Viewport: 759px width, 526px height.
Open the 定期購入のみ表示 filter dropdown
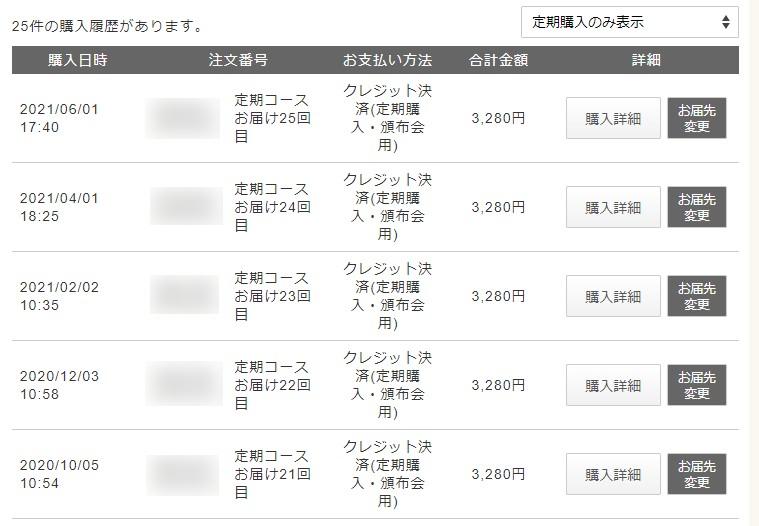(630, 22)
